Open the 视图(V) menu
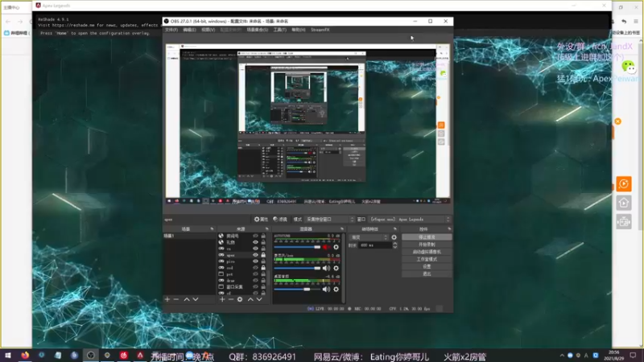 pos(208,30)
